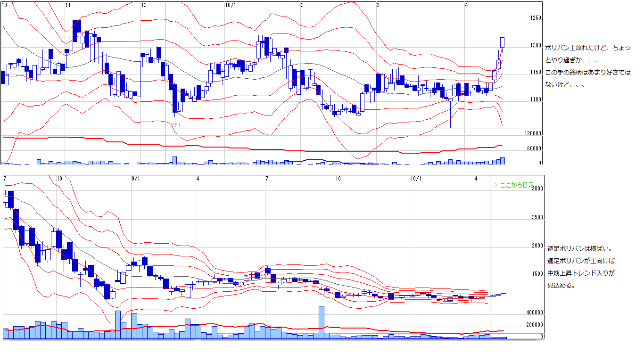The height and width of the screenshot is (362, 644).
Task: Click the "3" month marker on upper chart
Action: [378, 5]
